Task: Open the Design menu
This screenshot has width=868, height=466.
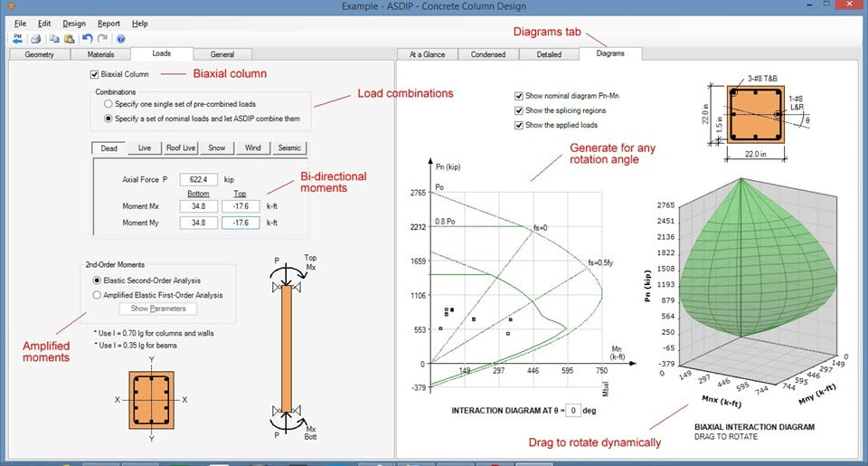Action: [x=74, y=24]
